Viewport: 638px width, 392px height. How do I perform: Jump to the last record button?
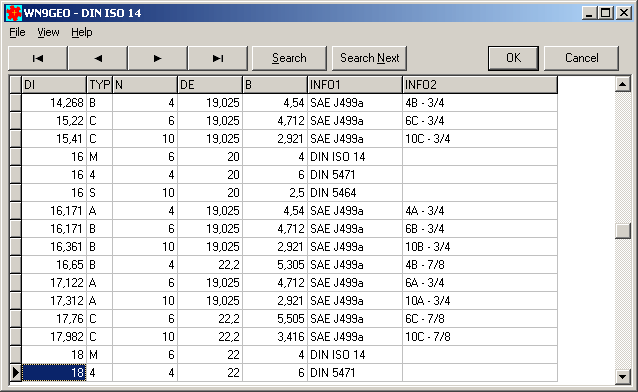(218, 58)
